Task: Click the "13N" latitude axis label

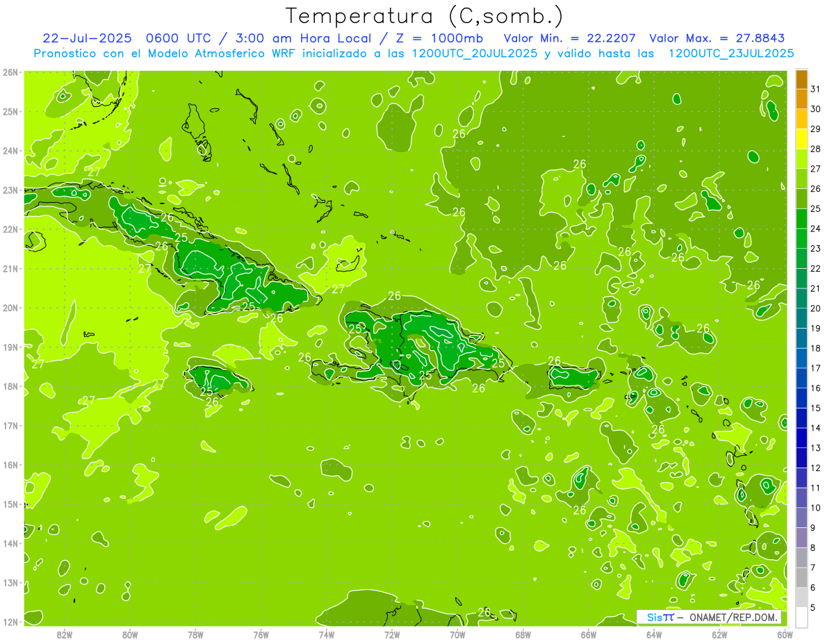Action: [x=10, y=583]
